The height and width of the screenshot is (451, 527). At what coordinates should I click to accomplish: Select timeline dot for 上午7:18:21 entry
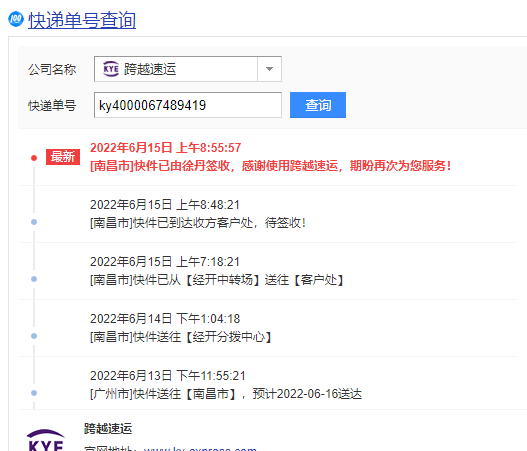click(x=34, y=279)
